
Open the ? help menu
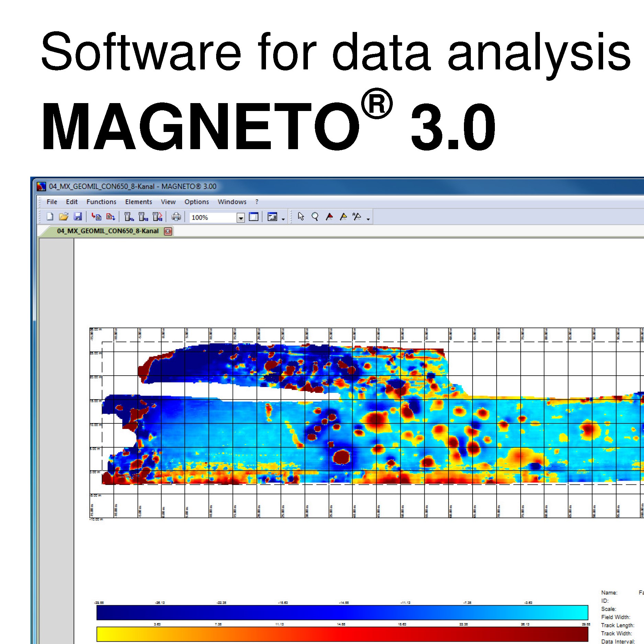257,202
